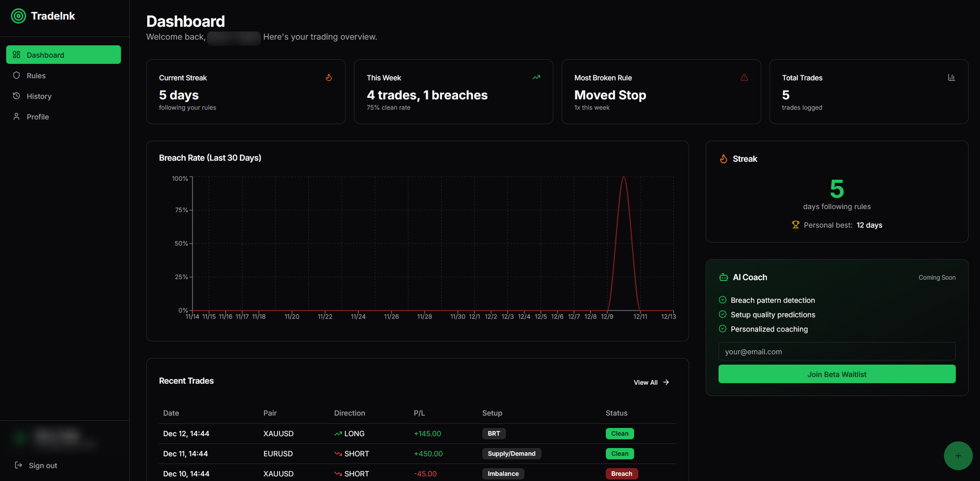
Task: Click the email address input field
Action: [x=836, y=351]
